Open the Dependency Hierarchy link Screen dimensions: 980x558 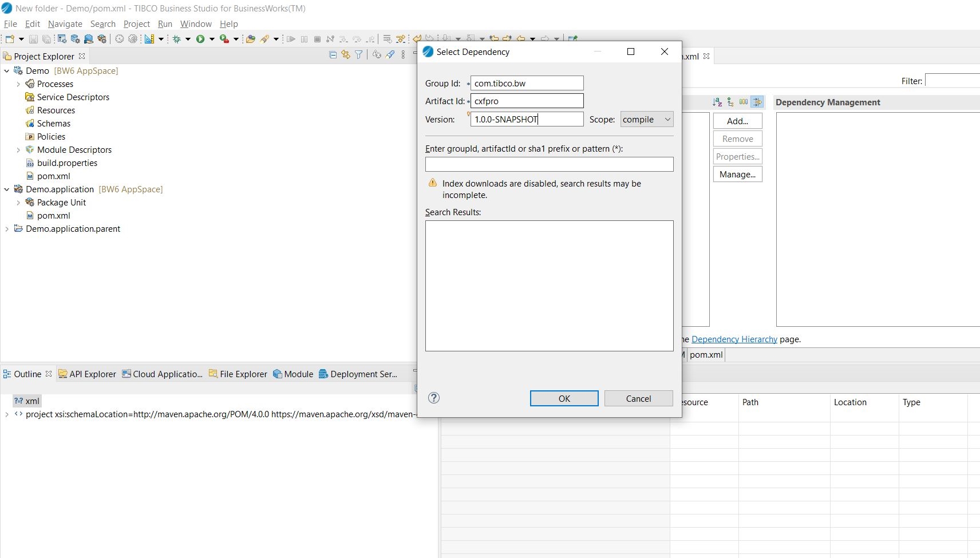734,339
